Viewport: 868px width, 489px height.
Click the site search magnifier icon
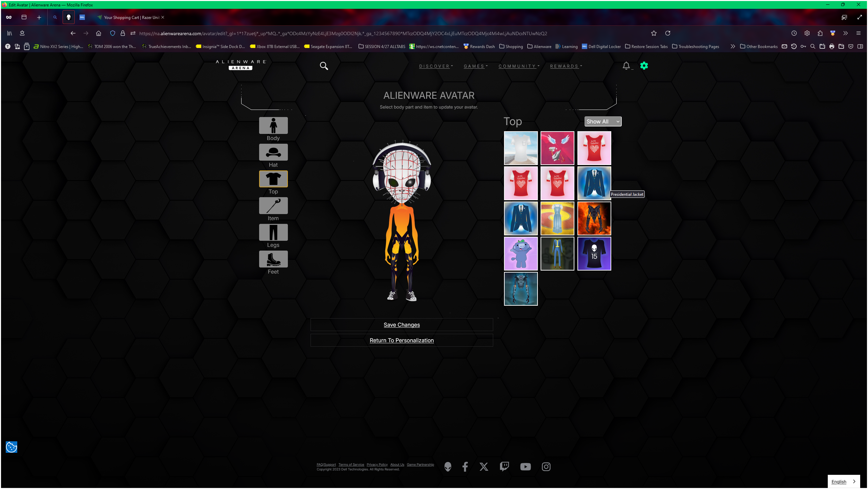pos(324,66)
